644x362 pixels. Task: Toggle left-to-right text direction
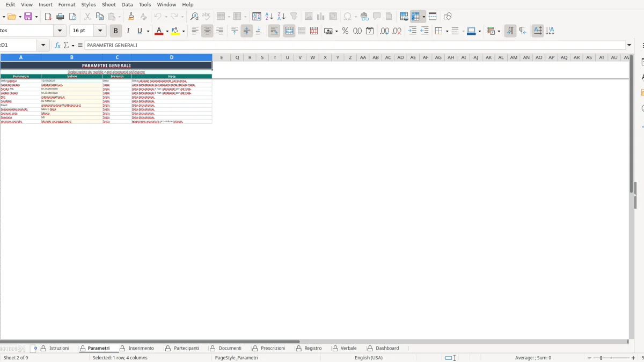pos(510,31)
